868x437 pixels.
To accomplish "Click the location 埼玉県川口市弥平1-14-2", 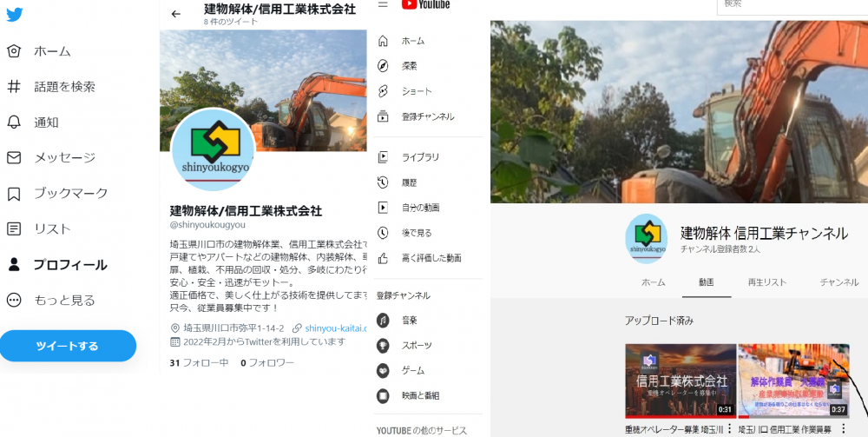I will tap(233, 328).
